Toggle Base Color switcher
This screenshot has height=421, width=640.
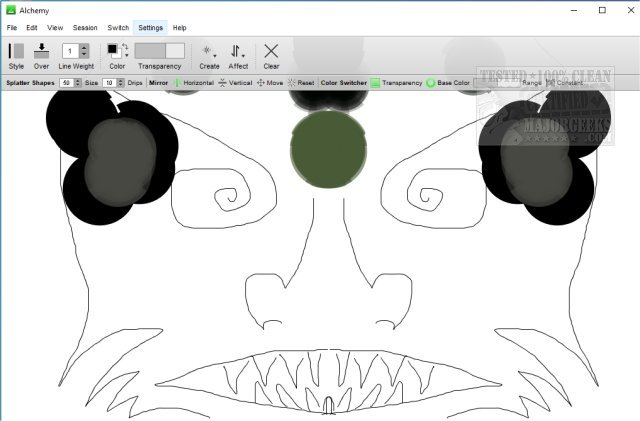pyautogui.click(x=431, y=83)
